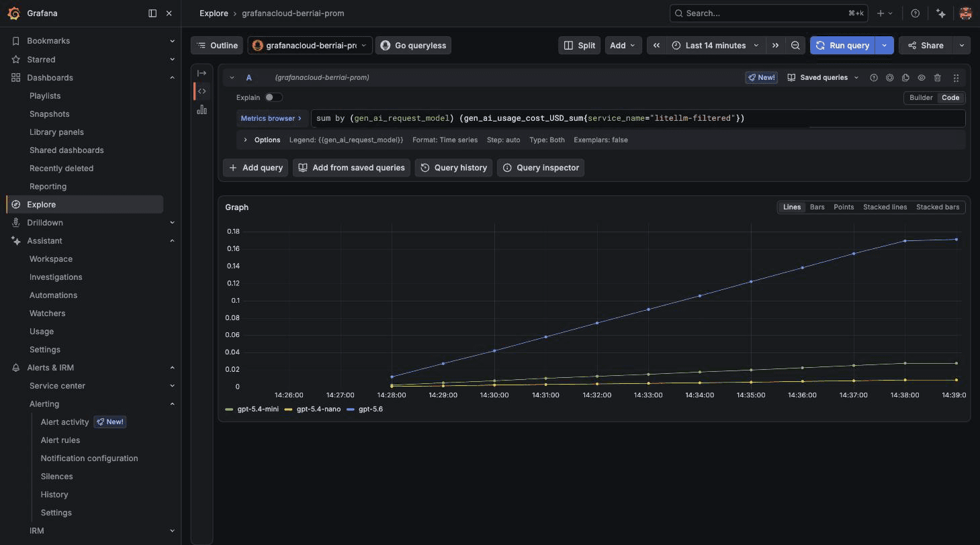Open the Query inspector
Viewport: 980px width, 545px height.
pos(541,168)
